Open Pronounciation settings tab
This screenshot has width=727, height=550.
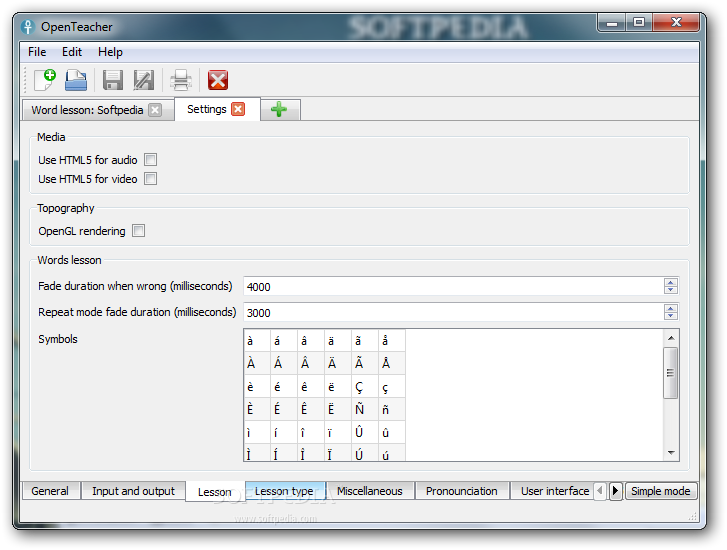[x=461, y=491]
